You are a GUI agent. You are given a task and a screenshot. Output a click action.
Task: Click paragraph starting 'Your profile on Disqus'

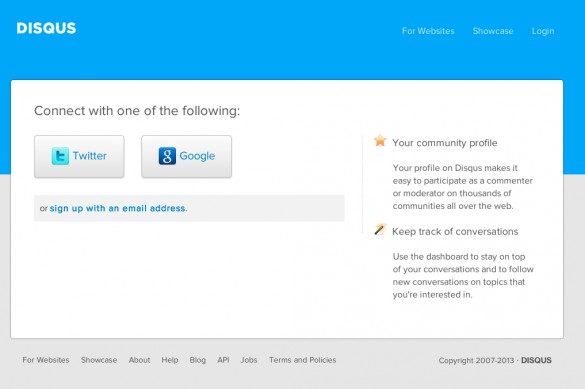click(463, 187)
